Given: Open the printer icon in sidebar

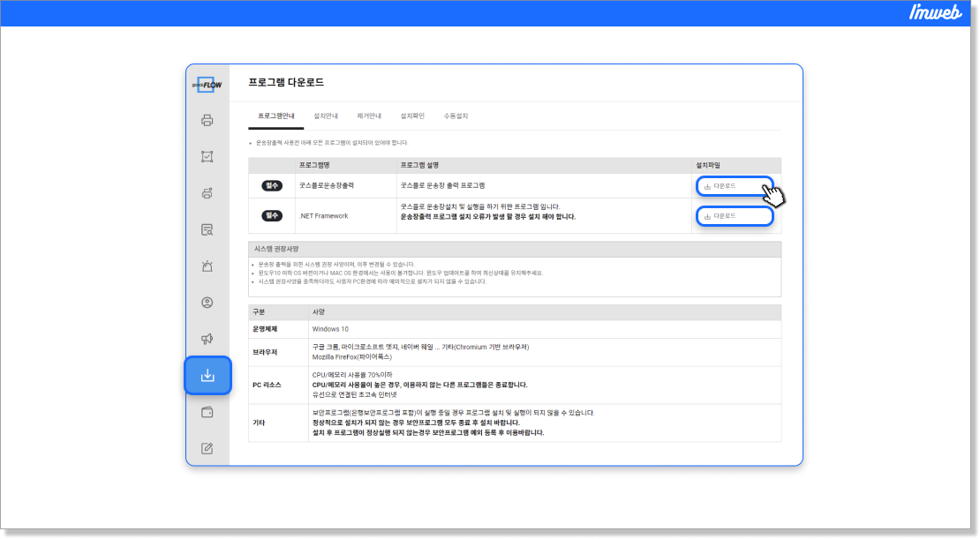Looking at the screenshot, I should [x=207, y=121].
